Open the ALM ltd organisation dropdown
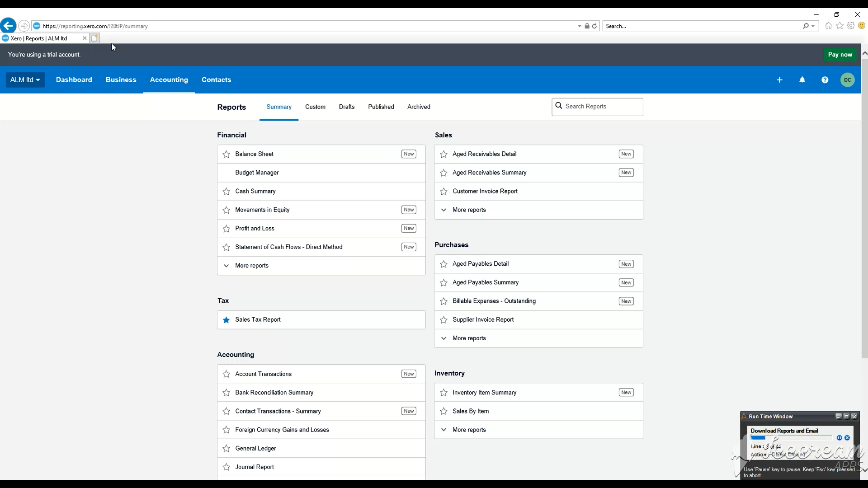This screenshot has height=488, width=868. point(25,80)
